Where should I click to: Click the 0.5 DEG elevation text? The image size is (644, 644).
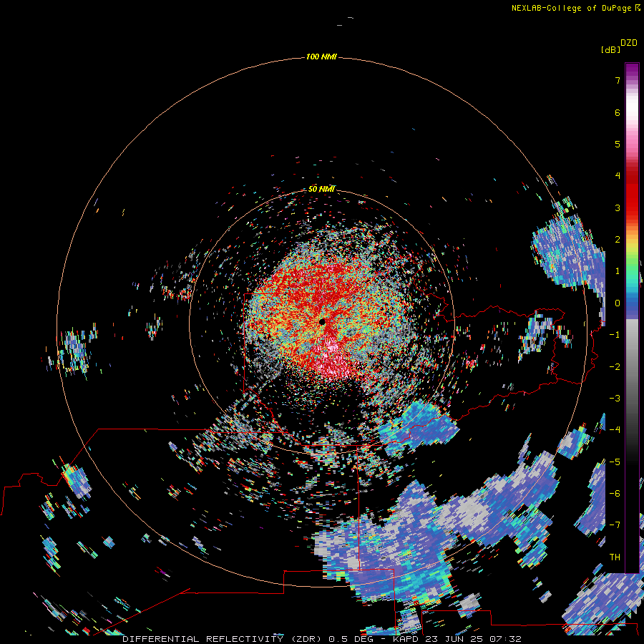click(x=351, y=639)
